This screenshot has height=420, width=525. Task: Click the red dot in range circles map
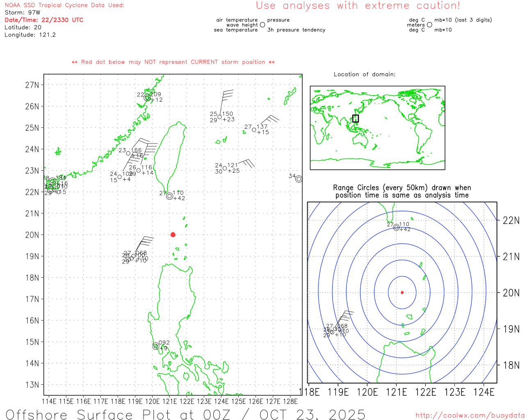pyautogui.click(x=402, y=292)
